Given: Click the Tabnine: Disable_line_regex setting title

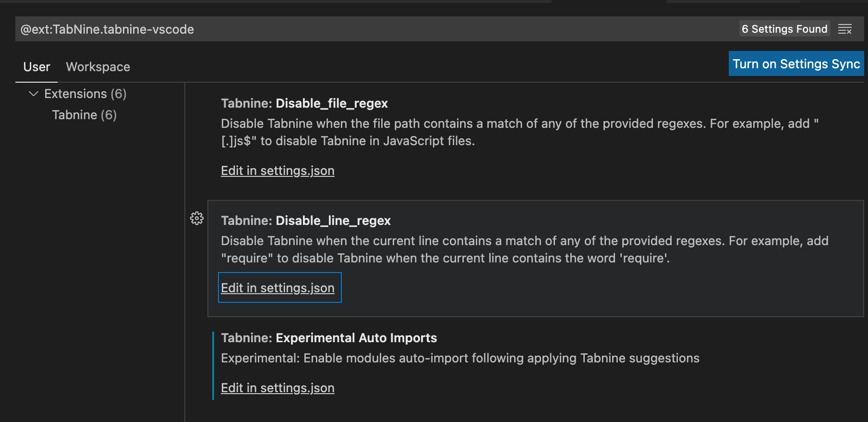Looking at the screenshot, I should (x=306, y=221).
